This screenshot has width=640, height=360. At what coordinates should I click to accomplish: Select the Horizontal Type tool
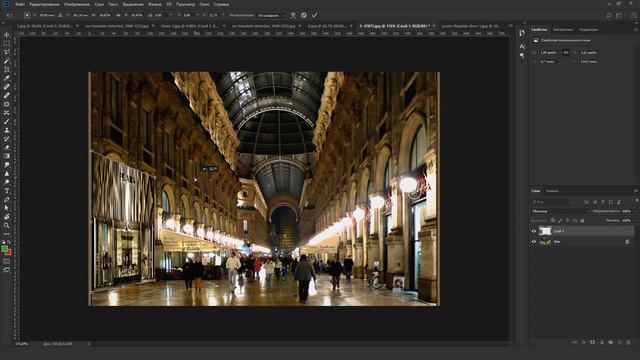(x=7, y=191)
